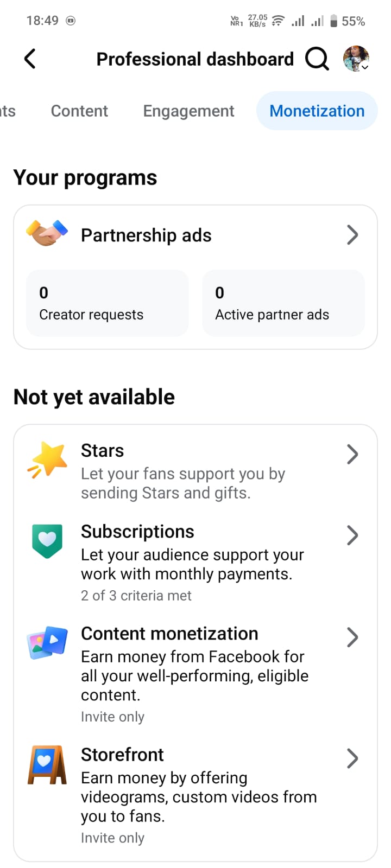Tap the Subscriptions title text

pyautogui.click(x=137, y=532)
